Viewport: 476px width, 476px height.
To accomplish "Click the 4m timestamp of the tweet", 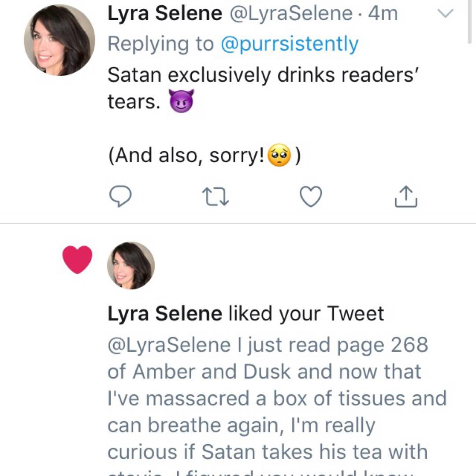I will click(x=383, y=14).
